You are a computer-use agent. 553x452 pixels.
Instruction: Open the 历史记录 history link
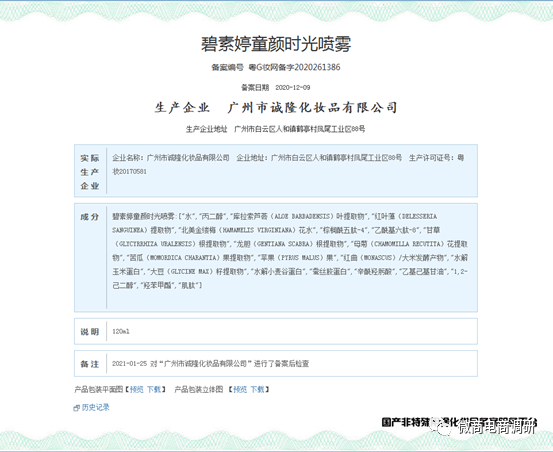(x=96, y=408)
